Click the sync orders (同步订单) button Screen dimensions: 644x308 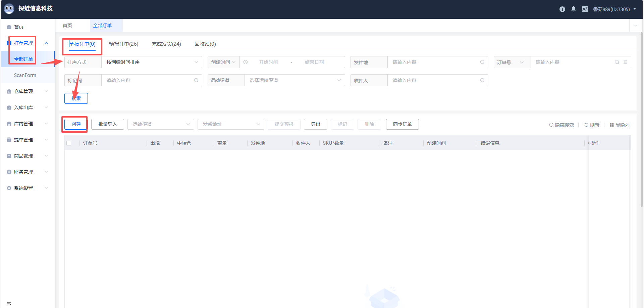coord(402,124)
